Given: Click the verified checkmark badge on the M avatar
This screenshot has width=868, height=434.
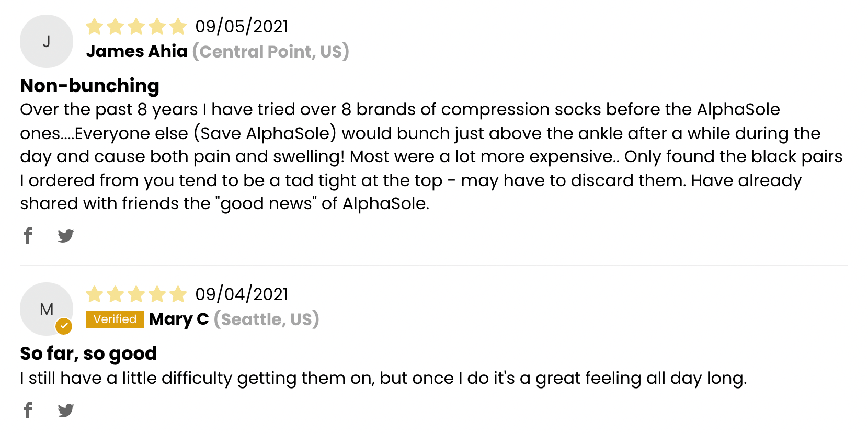Looking at the screenshot, I should click(x=64, y=326).
